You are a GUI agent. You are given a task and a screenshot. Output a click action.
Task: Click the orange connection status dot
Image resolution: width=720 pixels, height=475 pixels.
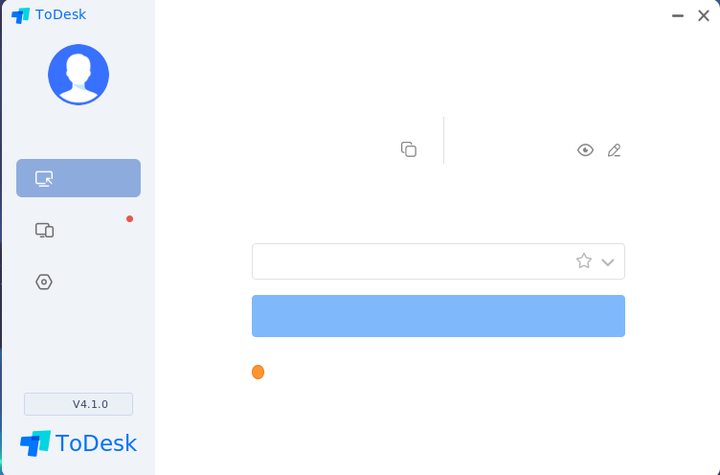click(258, 372)
